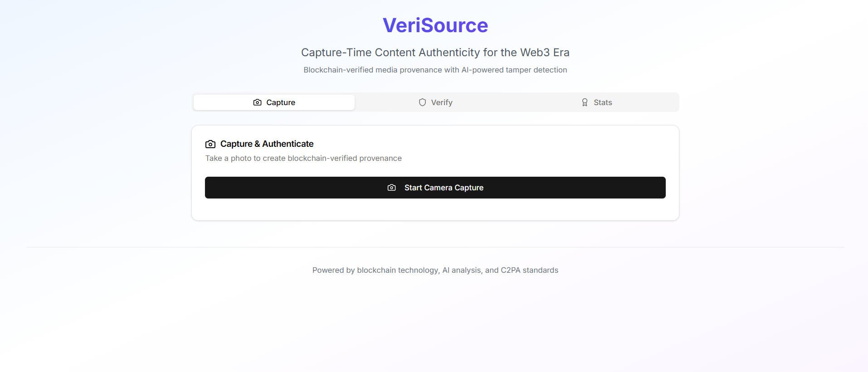
Task: Click the 'Powered by blockchain technology' footer text
Action: pyautogui.click(x=435, y=270)
